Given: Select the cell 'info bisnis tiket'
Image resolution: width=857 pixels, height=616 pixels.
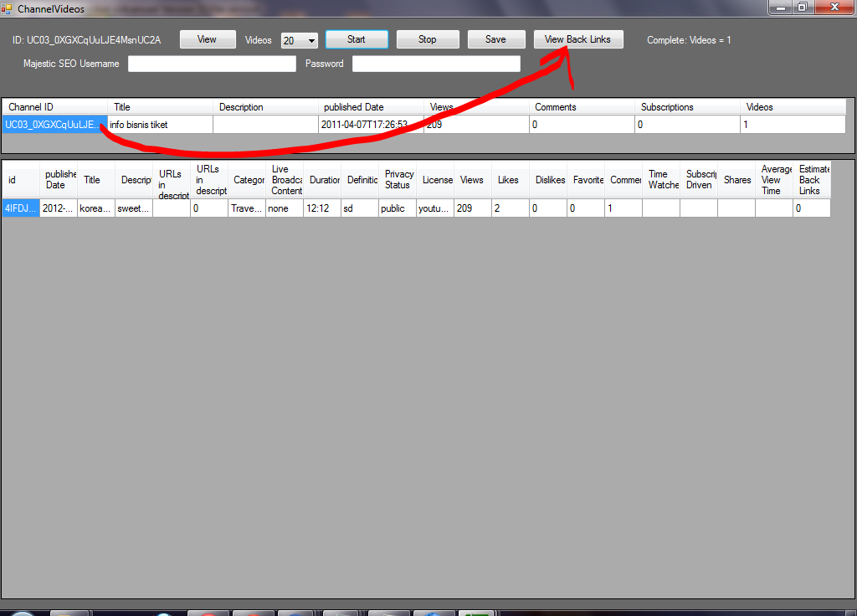Looking at the screenshot, I should coord(160,125).
